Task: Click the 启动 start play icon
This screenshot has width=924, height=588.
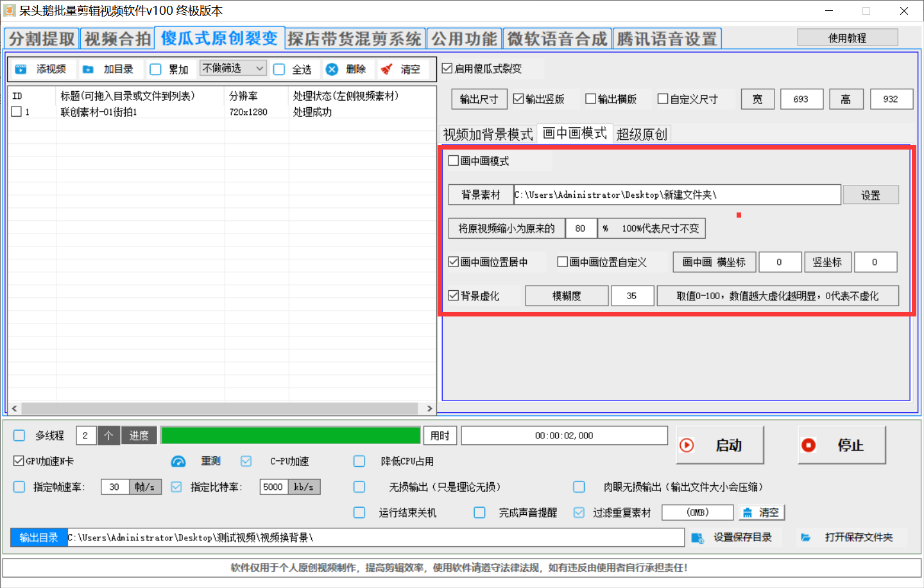Action: (687, 445)
